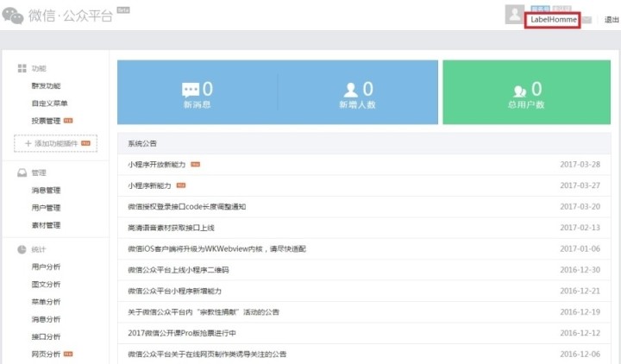This screenshot has height=364, width=621.
Task: Click the date 2016-12-30
Action: (x=580, y=270)
